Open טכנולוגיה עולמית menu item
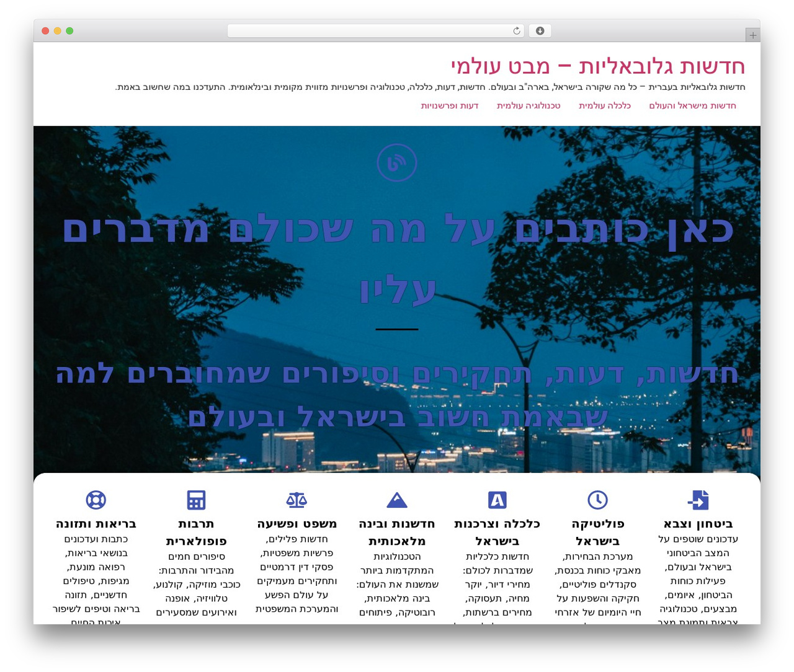 coord(529,106)
